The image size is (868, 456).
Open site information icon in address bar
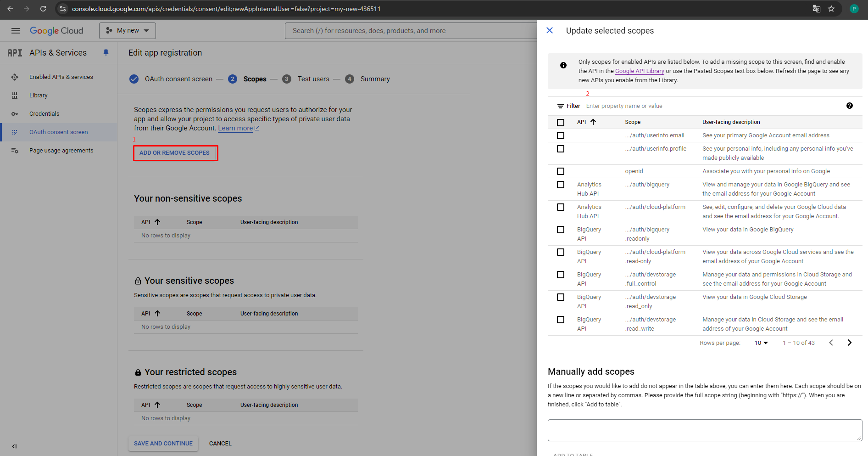coord(63,9)
